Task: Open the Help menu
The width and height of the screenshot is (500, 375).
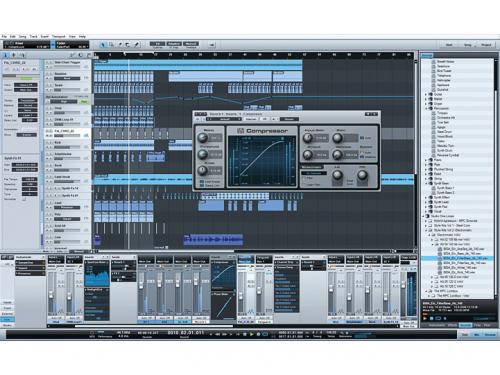Action: [82, 36]
